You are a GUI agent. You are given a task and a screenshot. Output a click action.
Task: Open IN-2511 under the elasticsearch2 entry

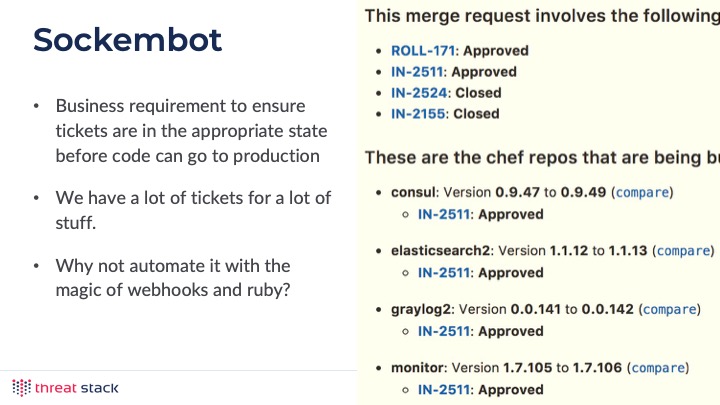click(444, 273)
